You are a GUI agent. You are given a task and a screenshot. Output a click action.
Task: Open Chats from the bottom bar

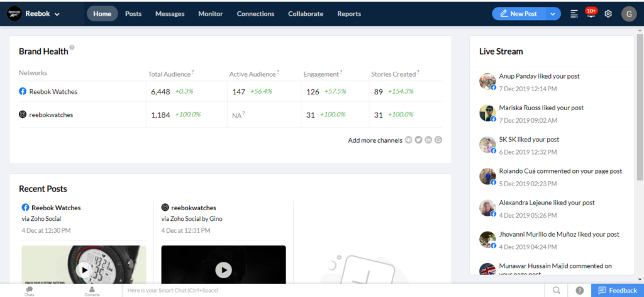[x=30, y=290]
